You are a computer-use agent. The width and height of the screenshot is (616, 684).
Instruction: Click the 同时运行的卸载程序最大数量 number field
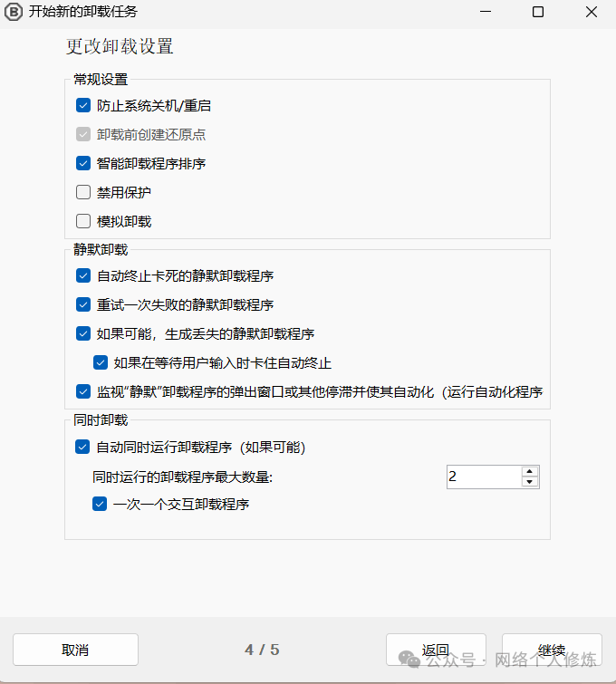pyautogui.click(x=485, y=477)
